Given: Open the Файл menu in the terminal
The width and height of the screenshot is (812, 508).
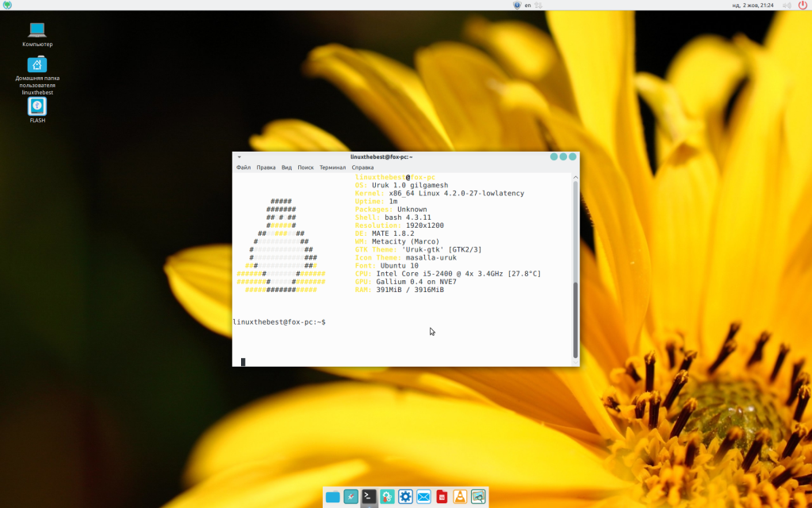Looking at the screenshot, I should pyautogui.click(x=243, y=167).
